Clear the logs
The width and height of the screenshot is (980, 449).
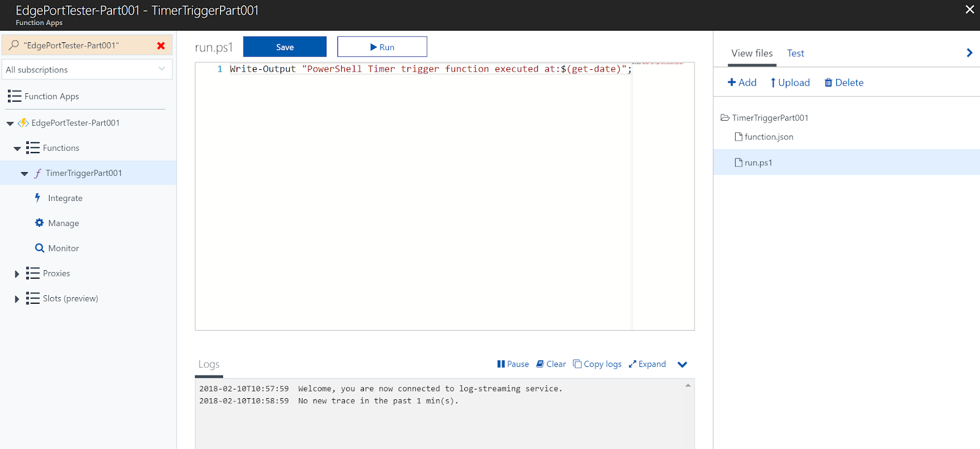pyautogui.click(x=551, y=364)
